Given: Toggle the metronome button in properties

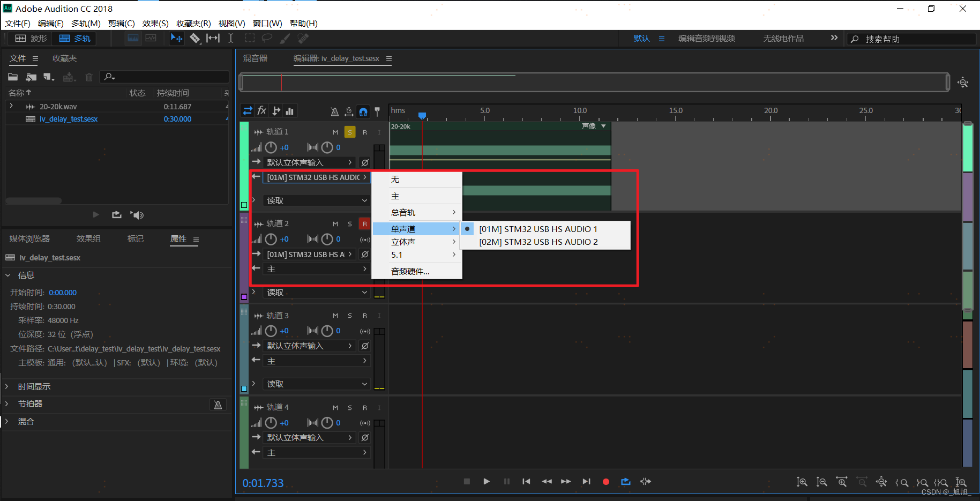Looking at the screenshot, I should click(218, 405).
